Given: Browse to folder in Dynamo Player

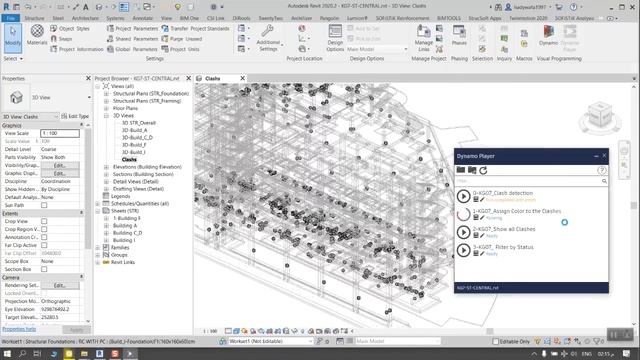Looking at the screenshot, I should coord(461,170).
